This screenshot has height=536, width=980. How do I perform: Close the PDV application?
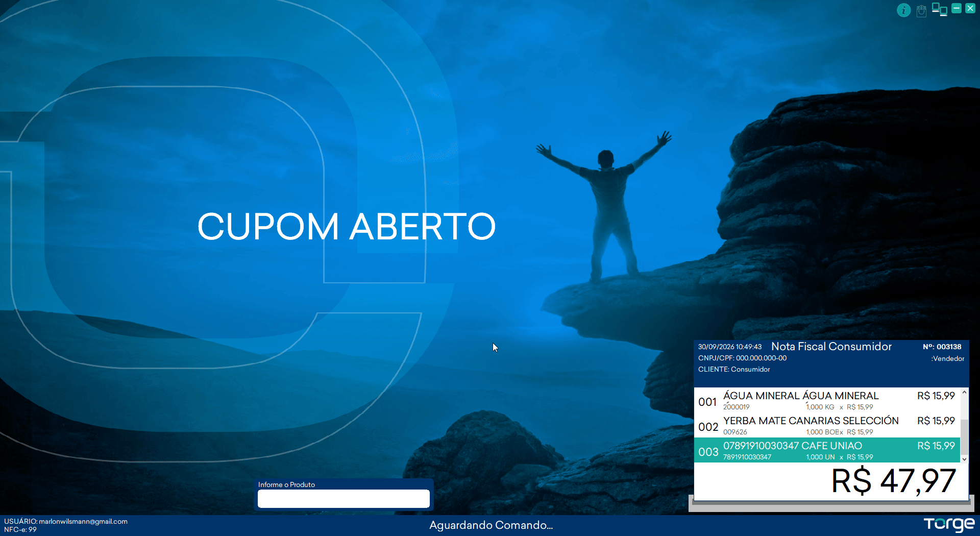click(x=970, y=8)
